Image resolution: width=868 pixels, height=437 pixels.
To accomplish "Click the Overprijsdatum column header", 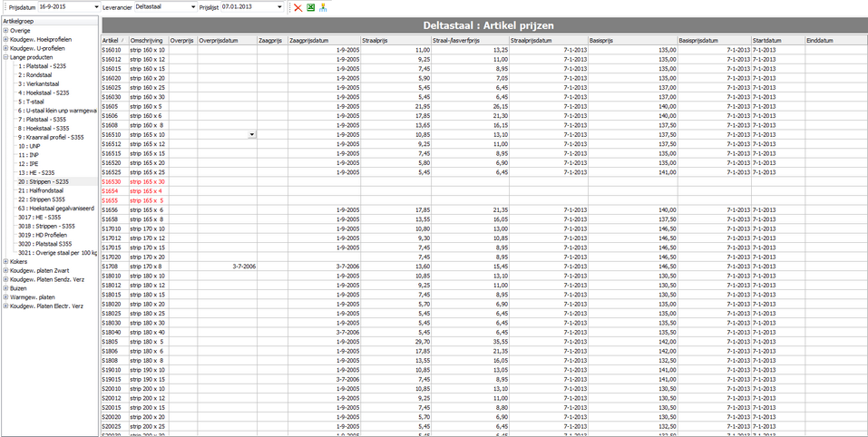I will [227, 41].
